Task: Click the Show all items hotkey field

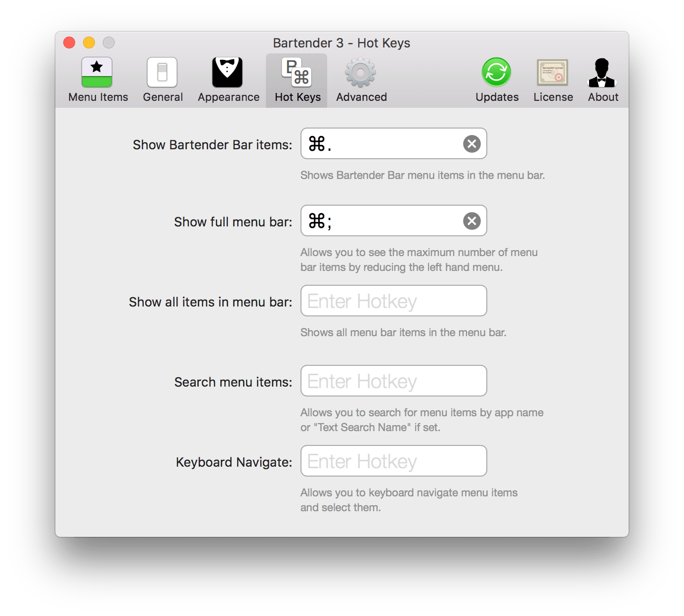Action: coord(394,301)
